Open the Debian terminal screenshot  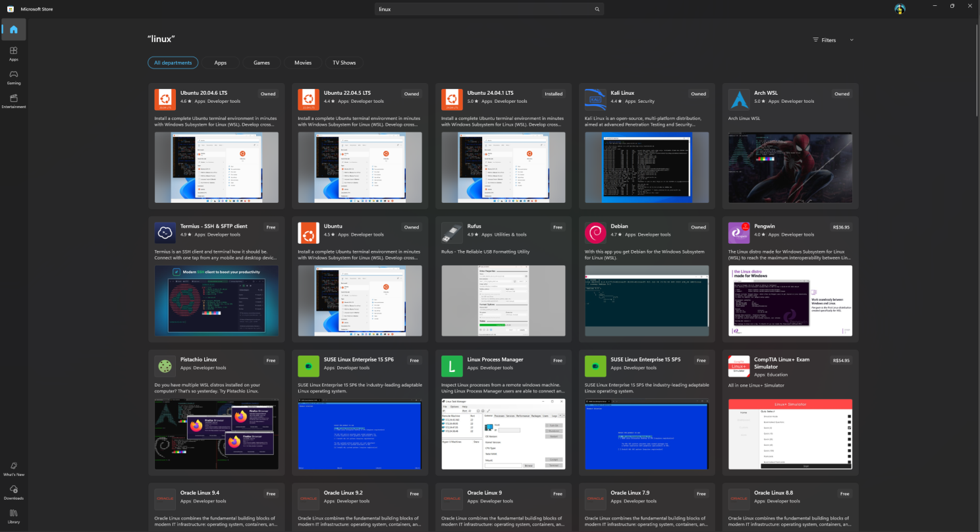click(647, 300)
